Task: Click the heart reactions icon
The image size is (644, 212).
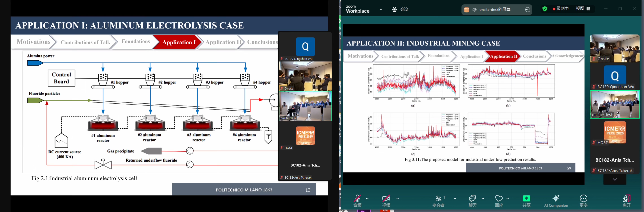Action: tap(499, 199)
